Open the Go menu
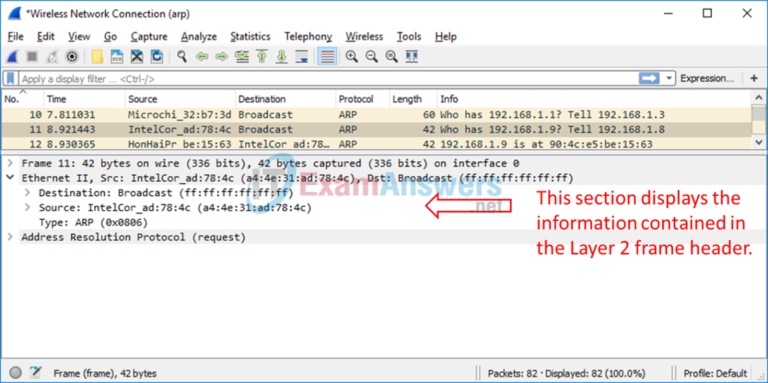This screenshot has width=768, height=383. [x=110, y=37]
